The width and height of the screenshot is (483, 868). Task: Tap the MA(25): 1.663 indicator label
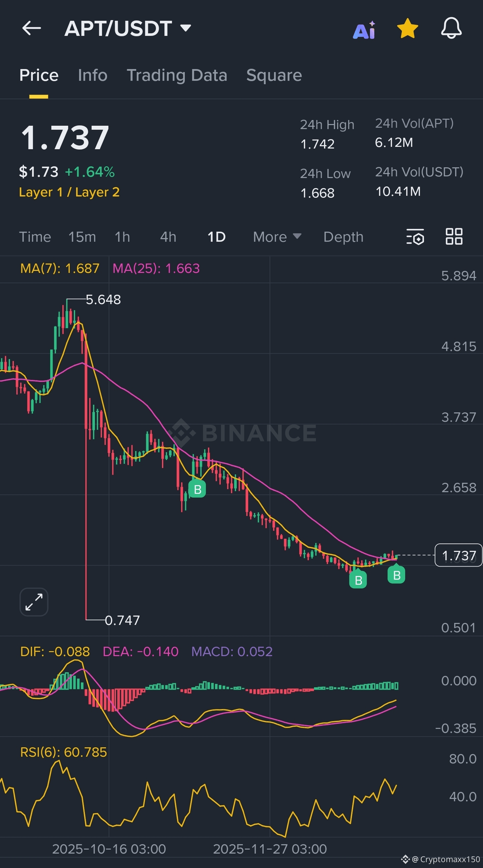(156, 269)
